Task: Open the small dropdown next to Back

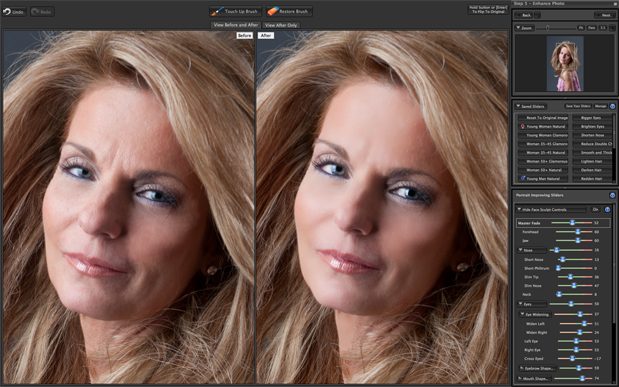Action: [537, 15]
